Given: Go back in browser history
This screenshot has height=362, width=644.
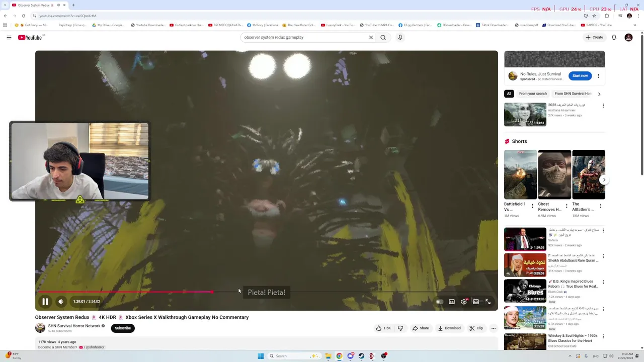Looking at the screenshot, I should pyautogui.click(x=5, y=16).
